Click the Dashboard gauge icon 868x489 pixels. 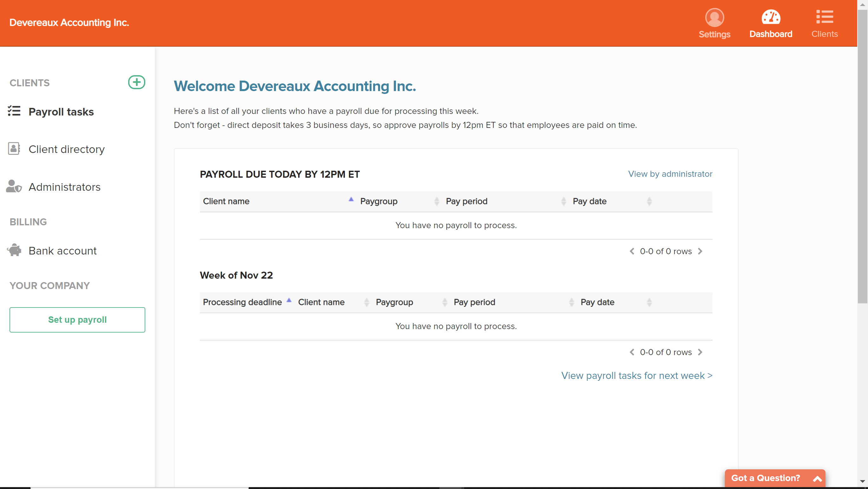point(771,17)
